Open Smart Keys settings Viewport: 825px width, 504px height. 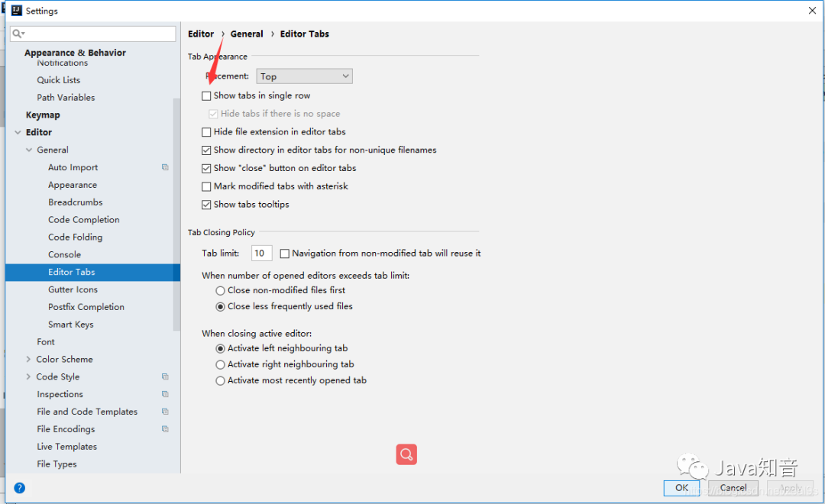click(70, 324)
